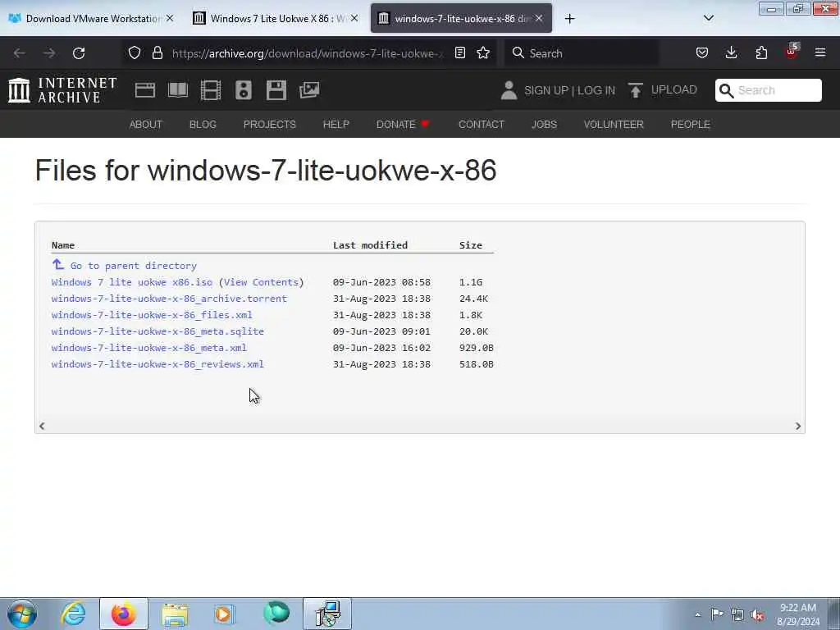The height and width of the screenshot is (630, 840).
Task: Click the Firefox reload button
Action: (79, 53)
